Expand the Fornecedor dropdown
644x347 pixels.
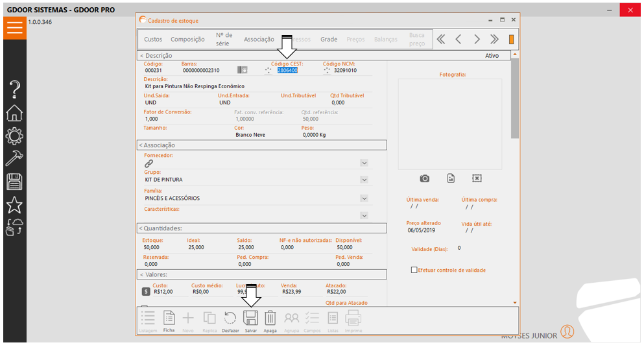(364, 163)
